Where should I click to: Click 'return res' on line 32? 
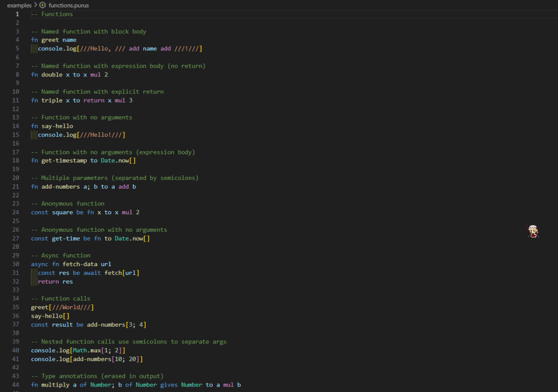click(55, 281)
